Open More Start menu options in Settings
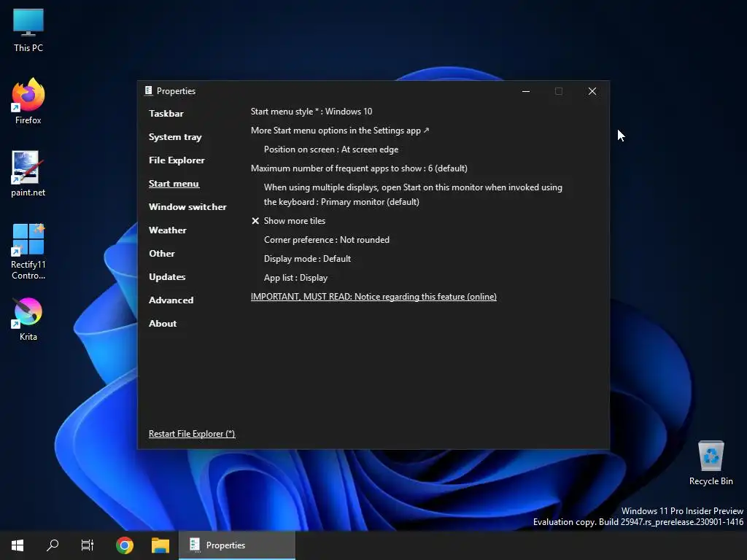 pos(340,131)
